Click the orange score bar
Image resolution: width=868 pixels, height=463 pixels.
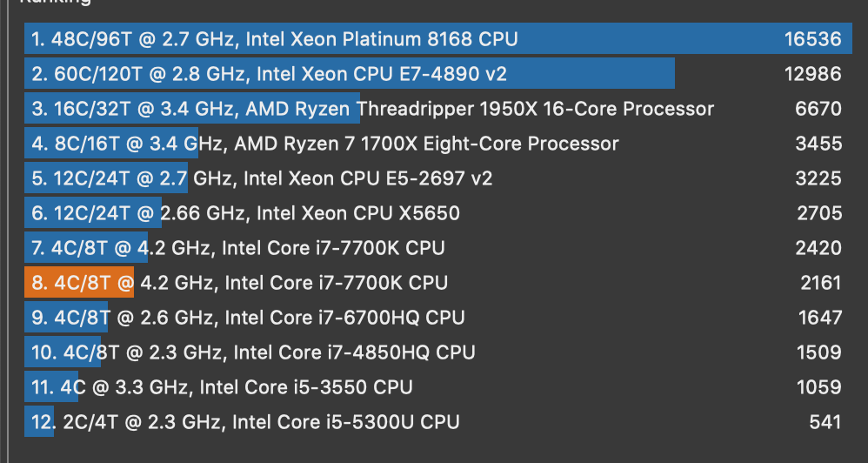(x=80, y=283)
